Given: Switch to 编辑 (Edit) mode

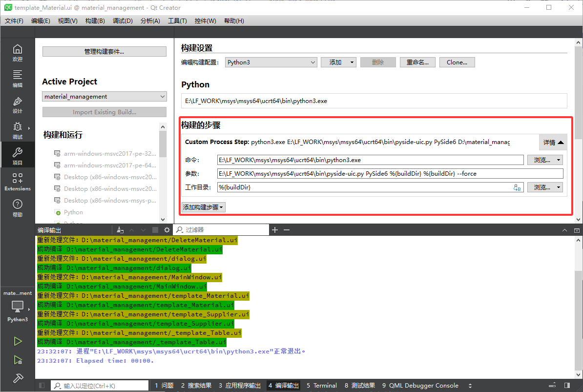Looking at the screenshot, I should point(18,79).
